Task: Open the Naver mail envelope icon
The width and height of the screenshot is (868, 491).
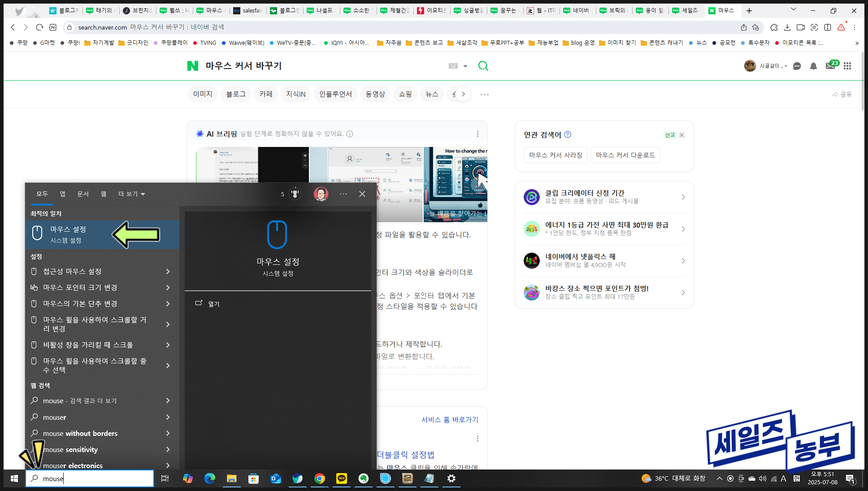Action: click(830, 66)
